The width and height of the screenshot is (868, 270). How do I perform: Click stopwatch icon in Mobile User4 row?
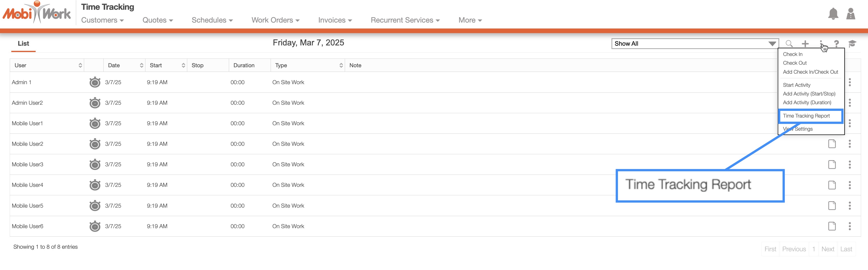click(x=95, y=185)
